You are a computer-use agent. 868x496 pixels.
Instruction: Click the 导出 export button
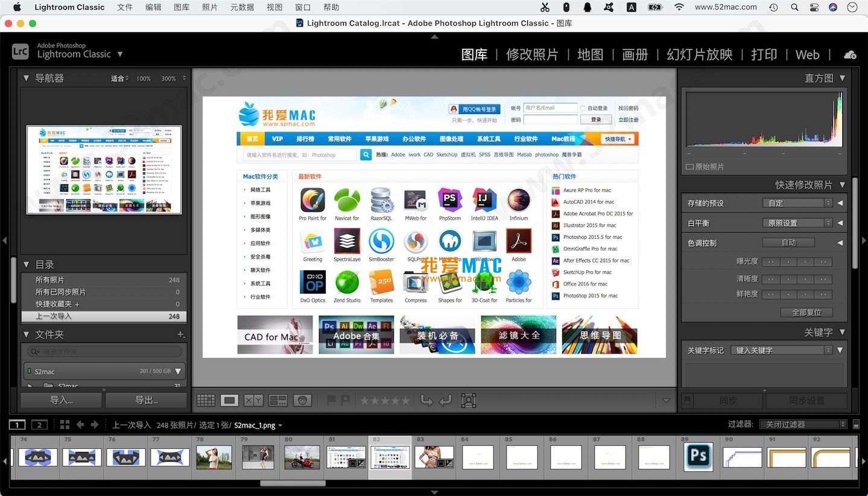point(147,400)
